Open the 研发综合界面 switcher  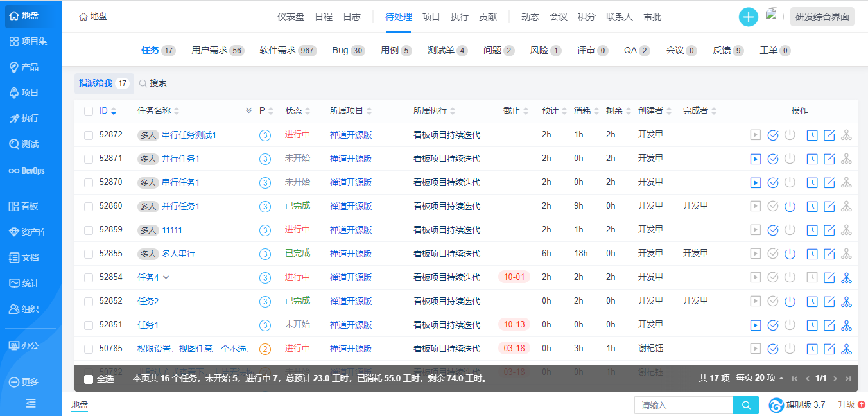[x=822, y=17]
